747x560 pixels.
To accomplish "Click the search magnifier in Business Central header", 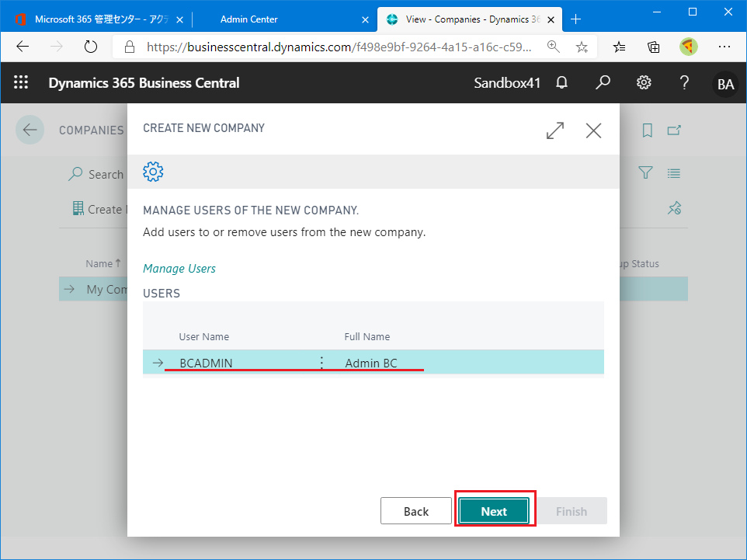I will coord(603,82).
